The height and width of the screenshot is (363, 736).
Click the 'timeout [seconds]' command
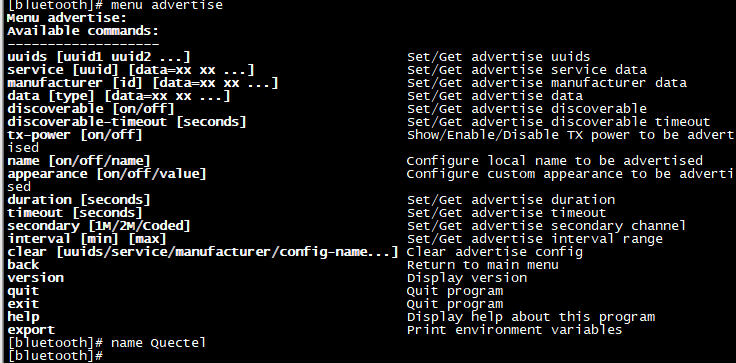coord(75,213)
